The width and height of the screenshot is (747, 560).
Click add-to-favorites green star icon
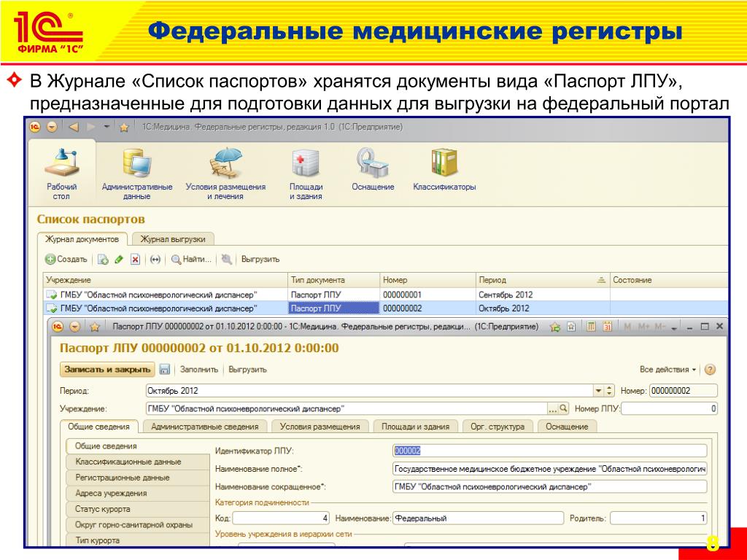coord(555,327)
